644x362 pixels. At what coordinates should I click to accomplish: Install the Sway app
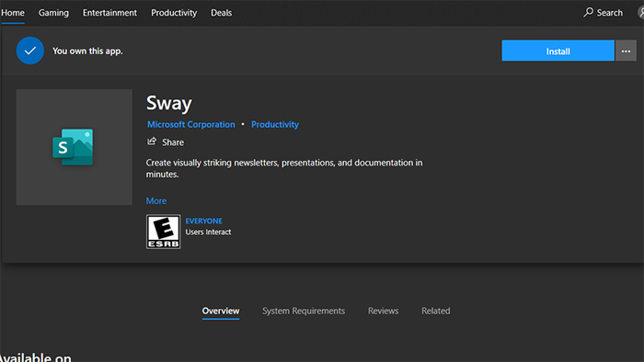coord(558,51)
